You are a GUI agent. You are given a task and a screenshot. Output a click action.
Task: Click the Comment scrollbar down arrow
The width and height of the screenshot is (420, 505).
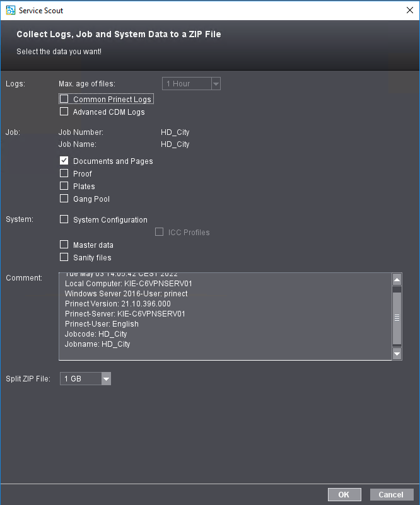click(397, 354)
